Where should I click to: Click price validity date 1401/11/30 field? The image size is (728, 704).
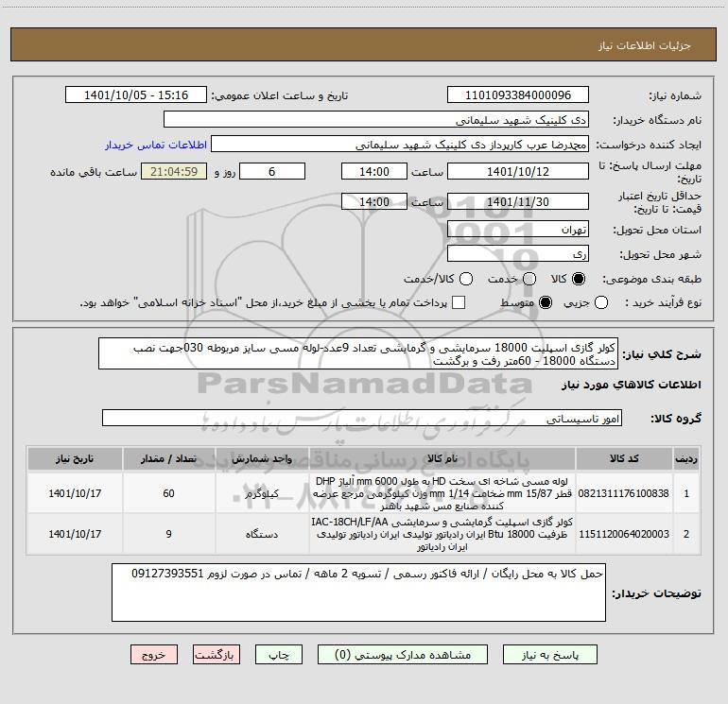(x=518, y=201)
